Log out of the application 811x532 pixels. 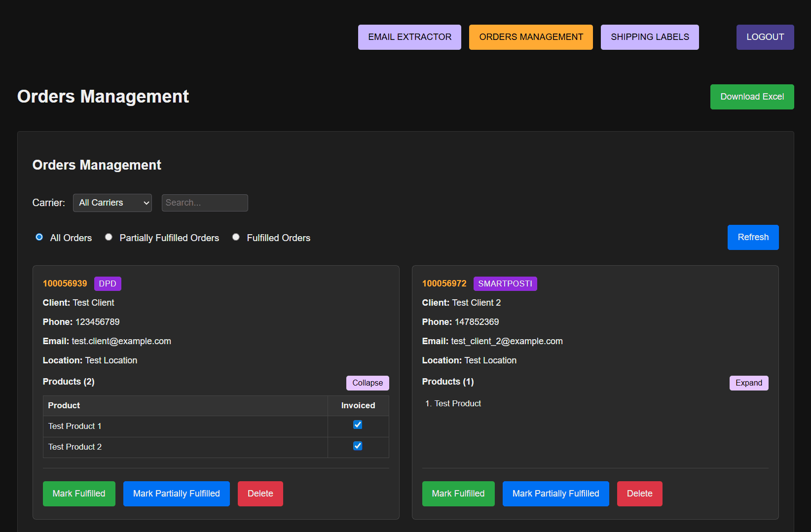pos(765,37)
